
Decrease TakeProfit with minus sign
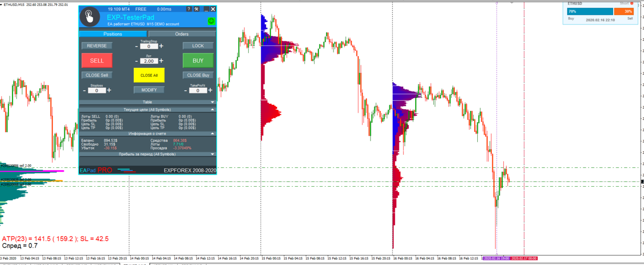click(186, 91)
